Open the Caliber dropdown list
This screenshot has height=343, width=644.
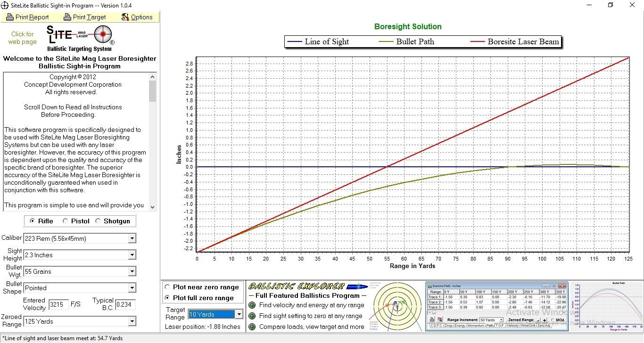click(x=132, y=239)
